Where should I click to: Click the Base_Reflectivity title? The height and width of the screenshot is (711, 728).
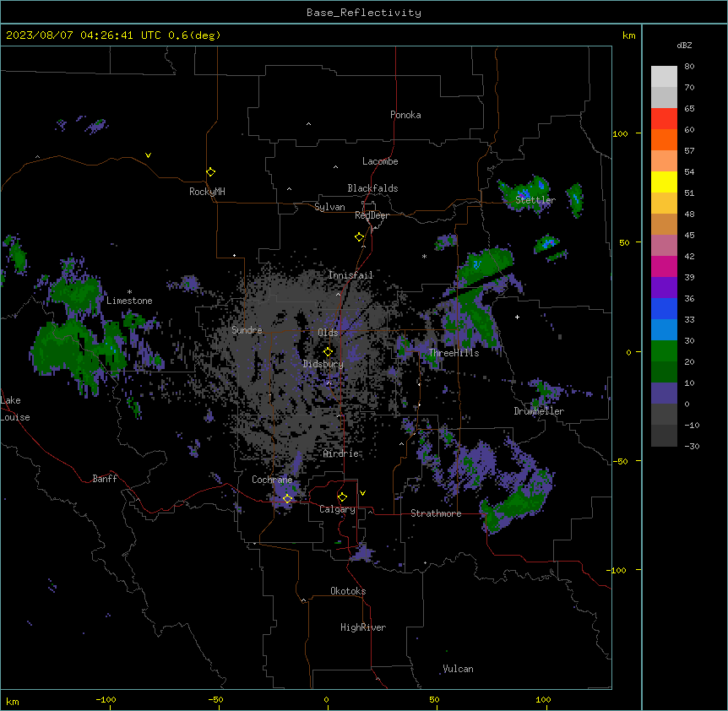(x=364, y=13)
